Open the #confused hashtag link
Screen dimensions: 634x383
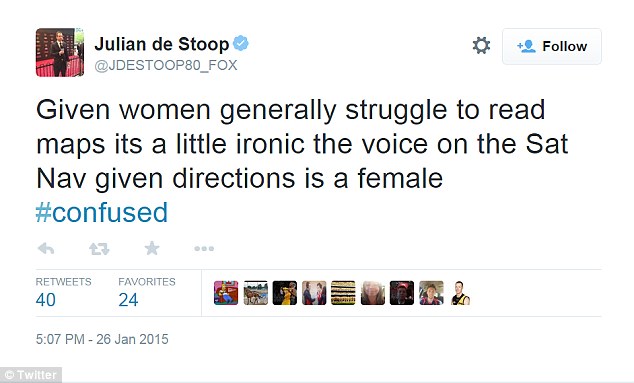pyautogui.click(x=101, y=212)
